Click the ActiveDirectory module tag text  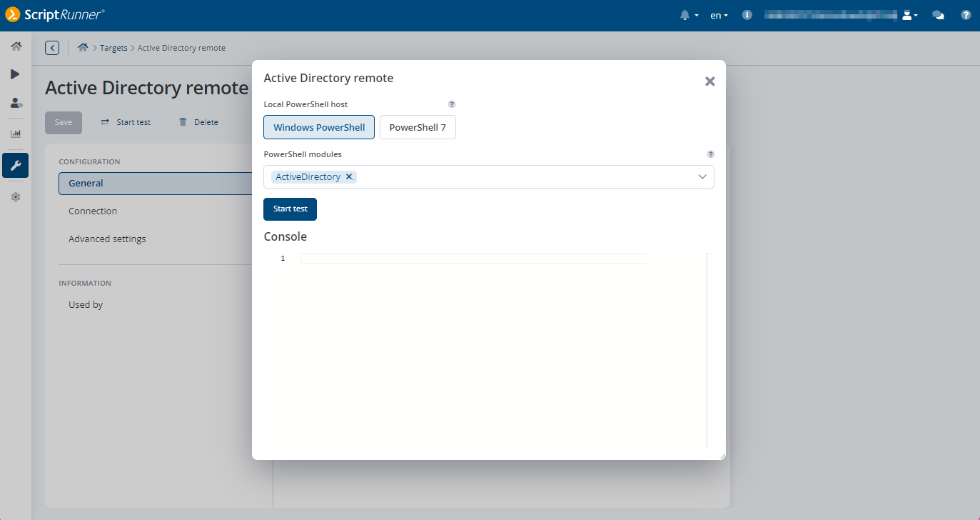(x=308, y=177)
